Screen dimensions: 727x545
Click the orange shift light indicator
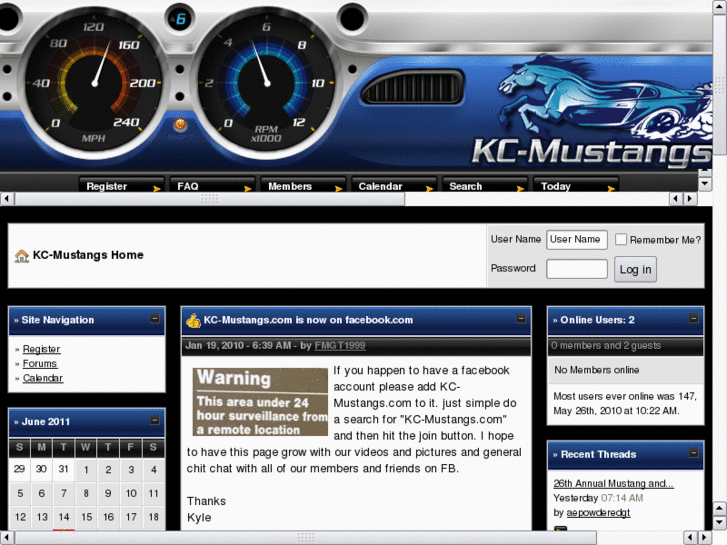[180, 124]
